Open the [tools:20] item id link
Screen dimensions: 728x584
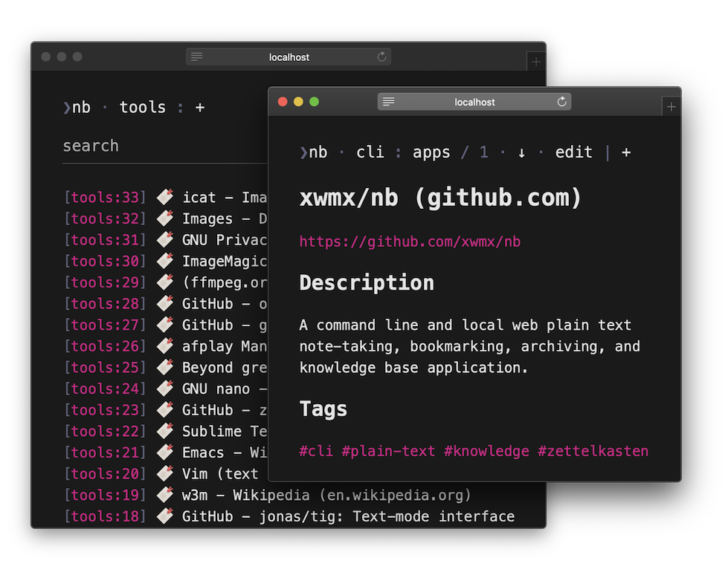coord(105,473)
